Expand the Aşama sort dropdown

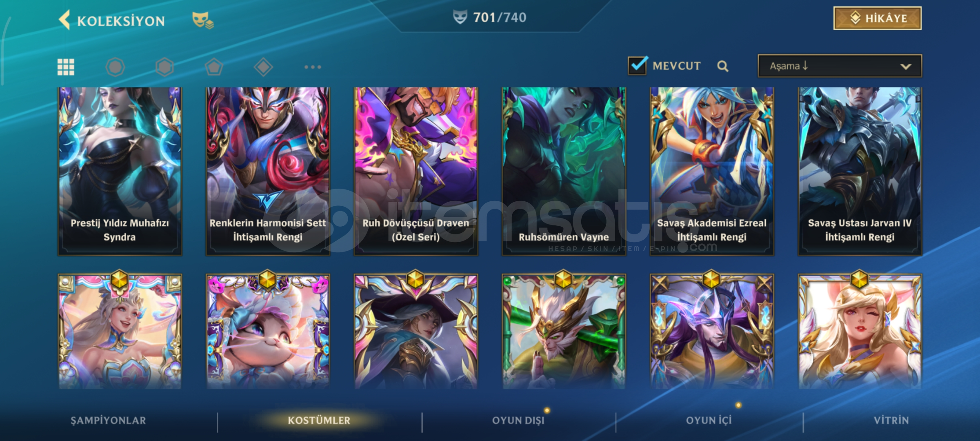click(x=840, y=66)
